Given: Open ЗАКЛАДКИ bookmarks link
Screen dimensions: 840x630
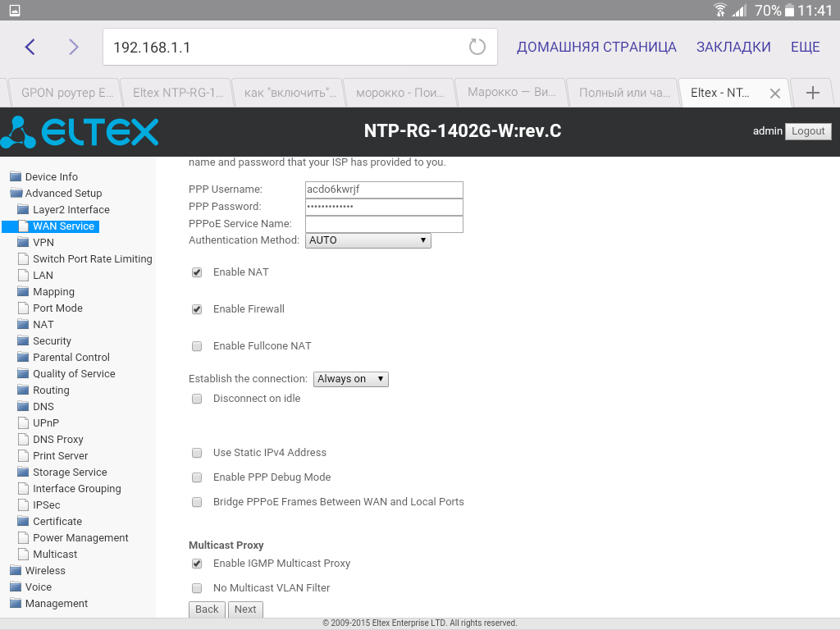Looking at the screenshot, I should pyautogui.click(x=733, y=47).
